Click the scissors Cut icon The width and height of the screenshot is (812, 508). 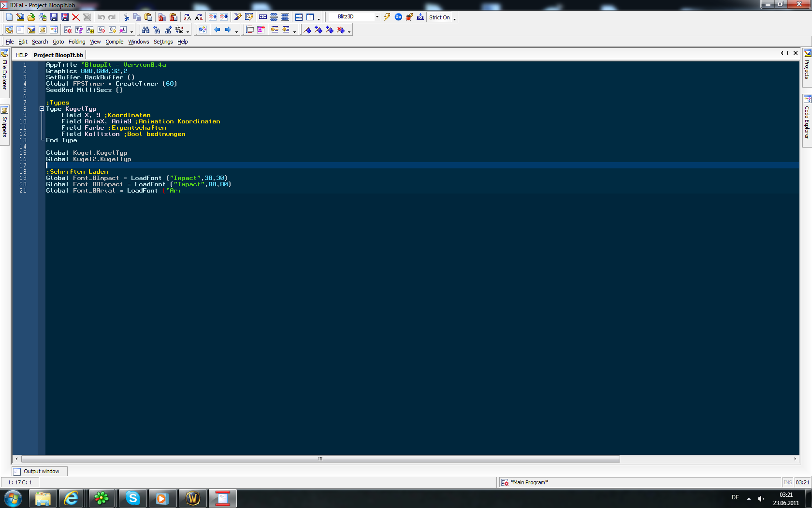click(126, 17)
